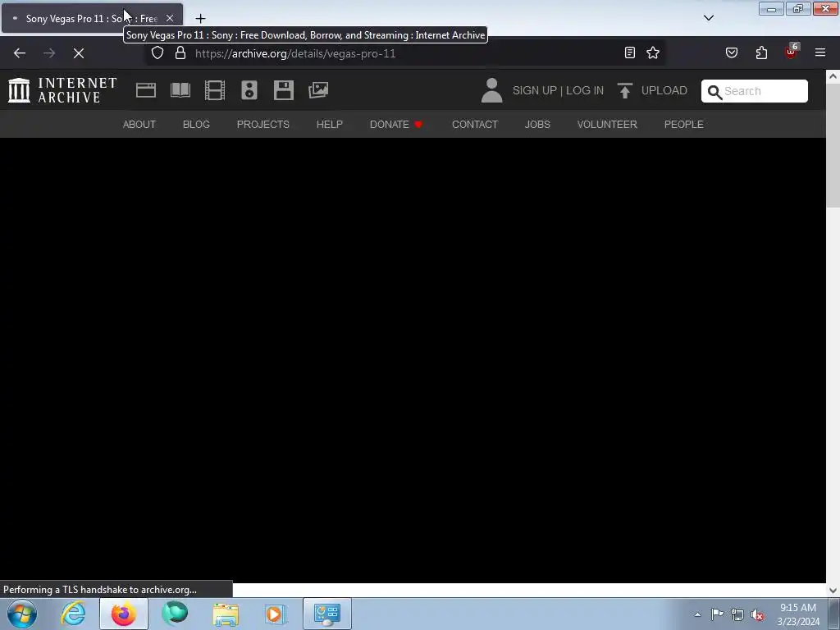840x630 pixels.
Task: Click the taskbar clock showing 9:15 AM
Action: pyautogui.click(x=798, y=614)
